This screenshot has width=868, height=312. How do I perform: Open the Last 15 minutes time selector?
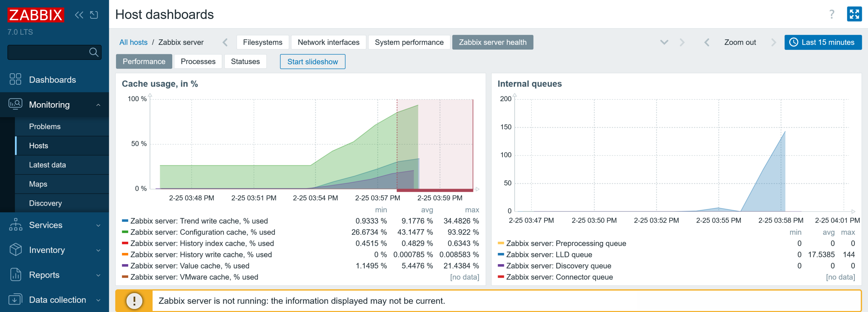[823, 42]
